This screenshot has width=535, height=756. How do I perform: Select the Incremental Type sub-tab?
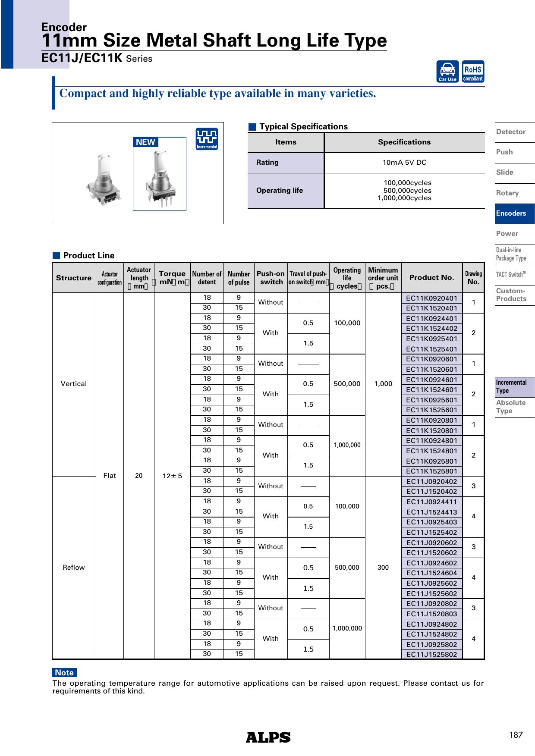[511, 386]
